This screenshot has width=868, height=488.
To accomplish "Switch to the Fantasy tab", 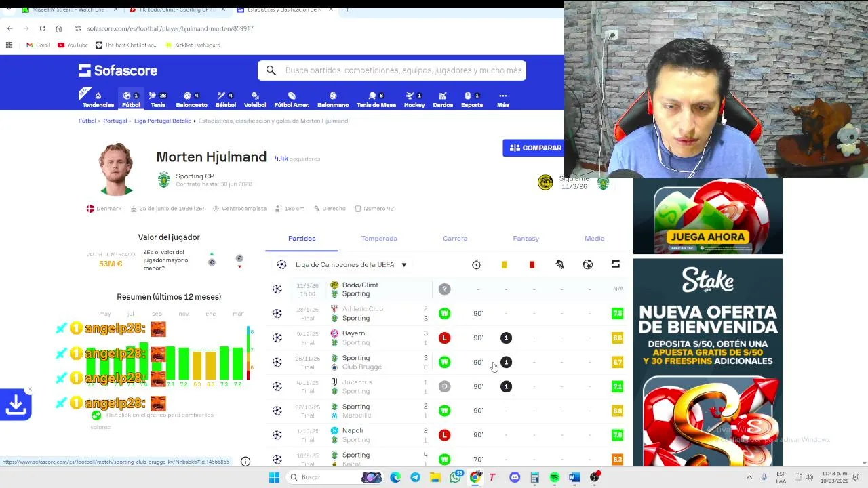I will click(x=526, y=239).
